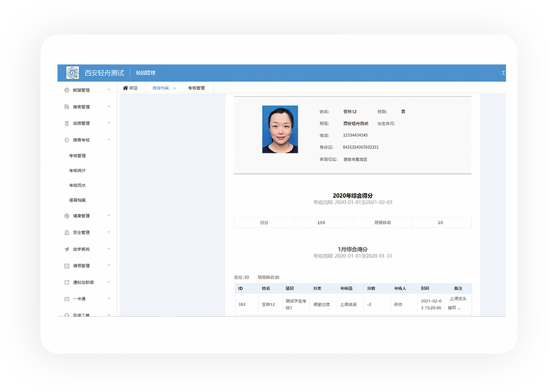Click the building icon beside 宿舍管理
Screen dimensions: 550x392
point(66,106)
